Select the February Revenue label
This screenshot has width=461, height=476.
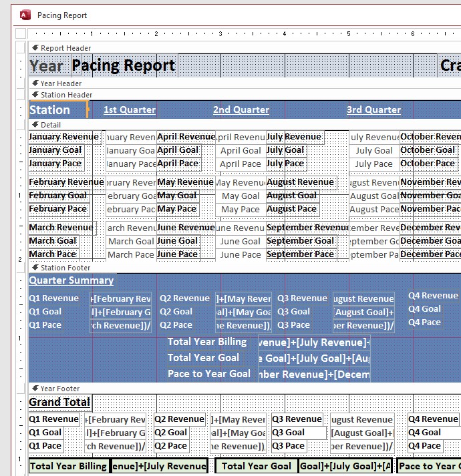click(67, 182)
